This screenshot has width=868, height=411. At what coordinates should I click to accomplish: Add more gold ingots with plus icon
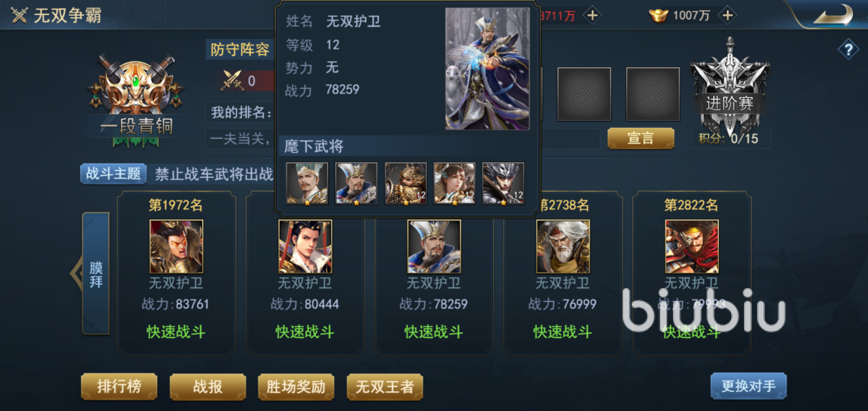point(727,15)
